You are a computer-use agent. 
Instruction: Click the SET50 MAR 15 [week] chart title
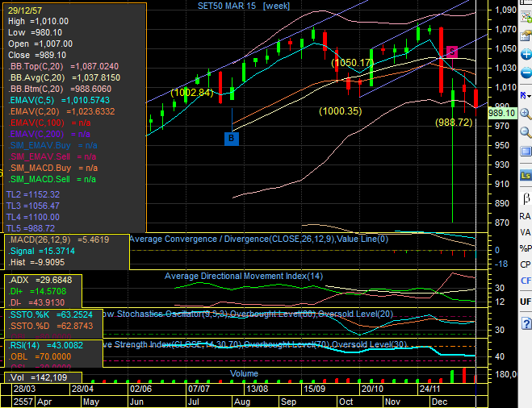click(x=244, y=6)
